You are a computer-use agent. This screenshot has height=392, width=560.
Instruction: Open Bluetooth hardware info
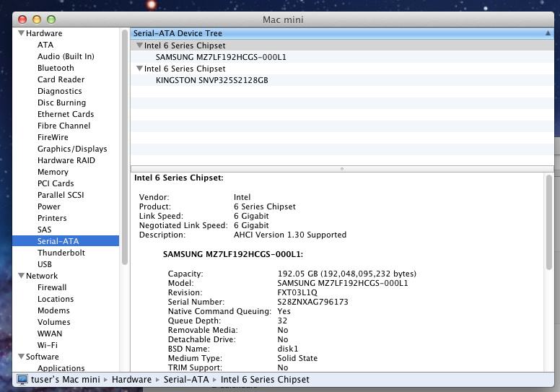(x=56, y=68)
